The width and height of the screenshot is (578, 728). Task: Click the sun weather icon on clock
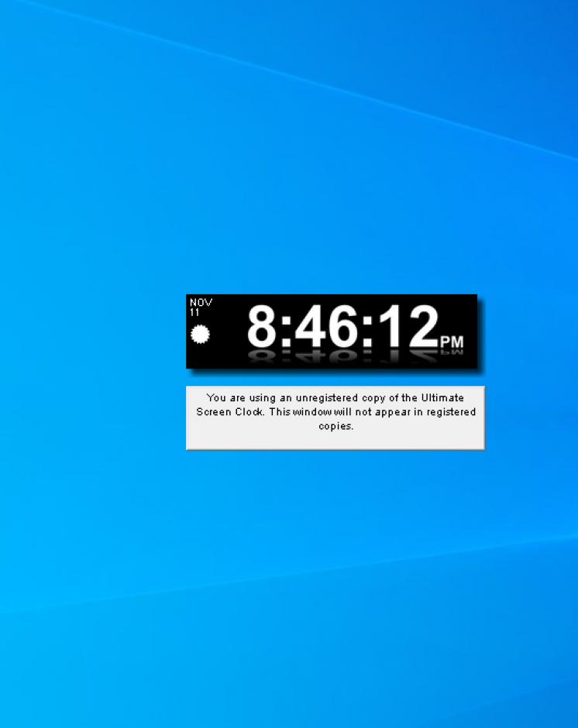200,335
